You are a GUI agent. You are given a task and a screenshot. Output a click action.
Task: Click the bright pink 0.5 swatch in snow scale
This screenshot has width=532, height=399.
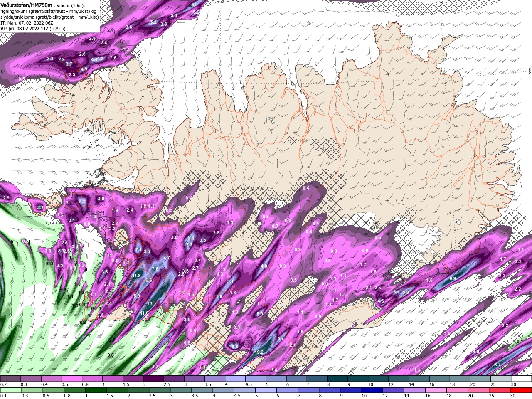coord(71,379)
